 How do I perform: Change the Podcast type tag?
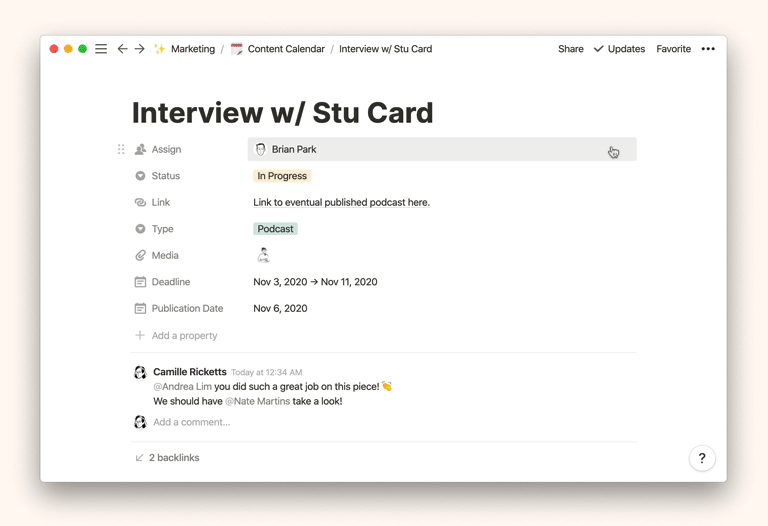click(275, 229)
